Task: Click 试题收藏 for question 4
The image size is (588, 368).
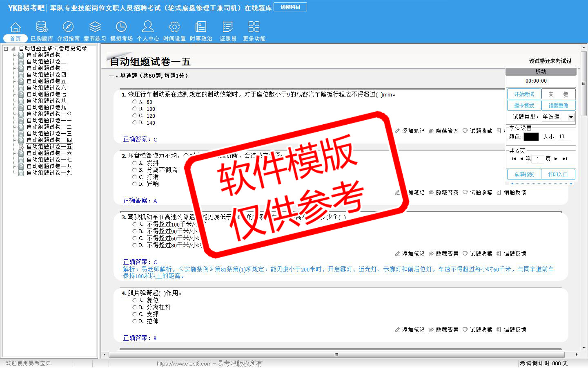Action: [477, 330]
